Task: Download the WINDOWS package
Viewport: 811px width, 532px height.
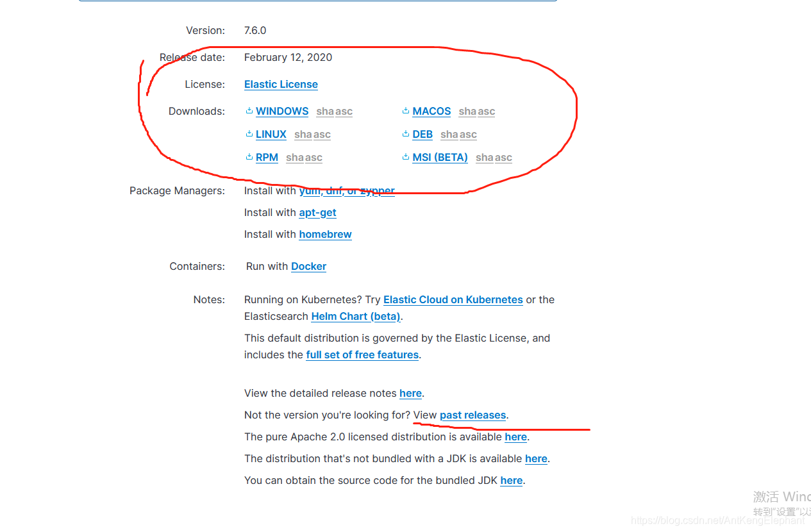Action: (x=282, y=112)
